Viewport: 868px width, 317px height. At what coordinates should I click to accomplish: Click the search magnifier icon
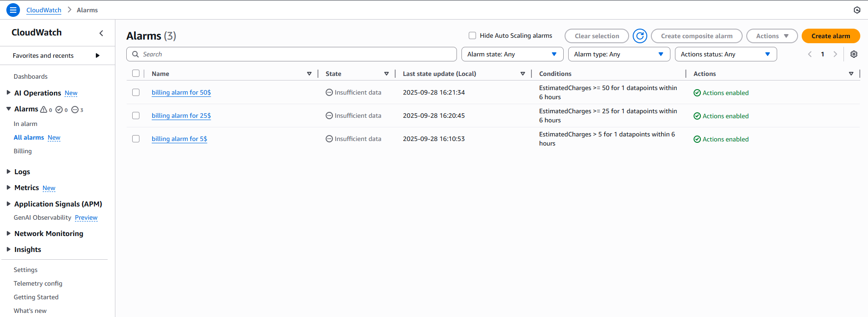pos(135,54)
